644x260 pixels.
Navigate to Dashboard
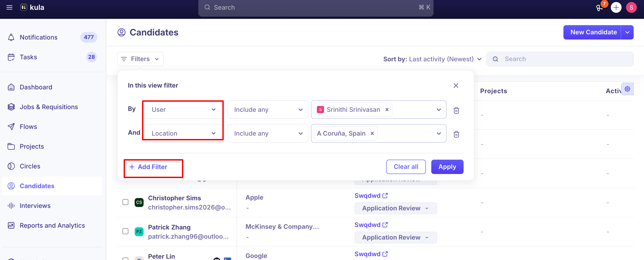pyautogui.click(x=52, y=87)
